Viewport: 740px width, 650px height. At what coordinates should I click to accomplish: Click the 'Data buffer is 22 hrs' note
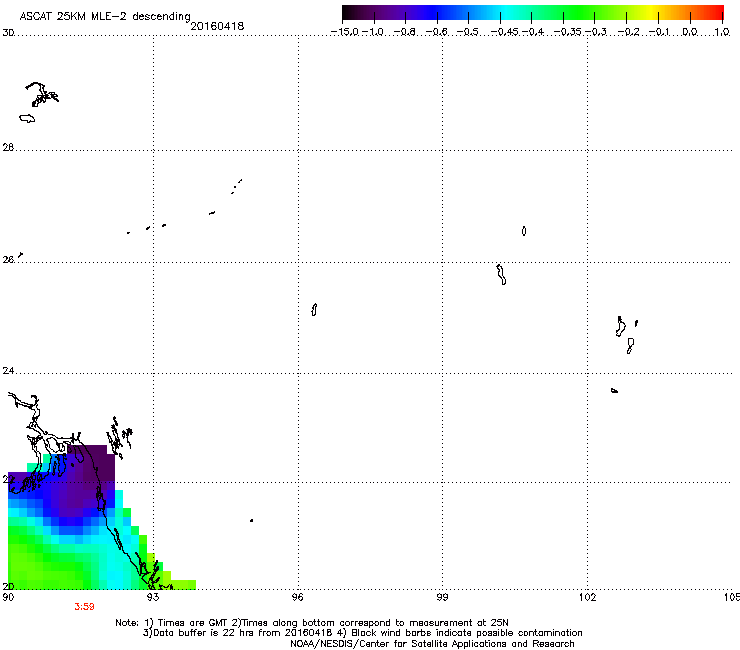point(362,633)
